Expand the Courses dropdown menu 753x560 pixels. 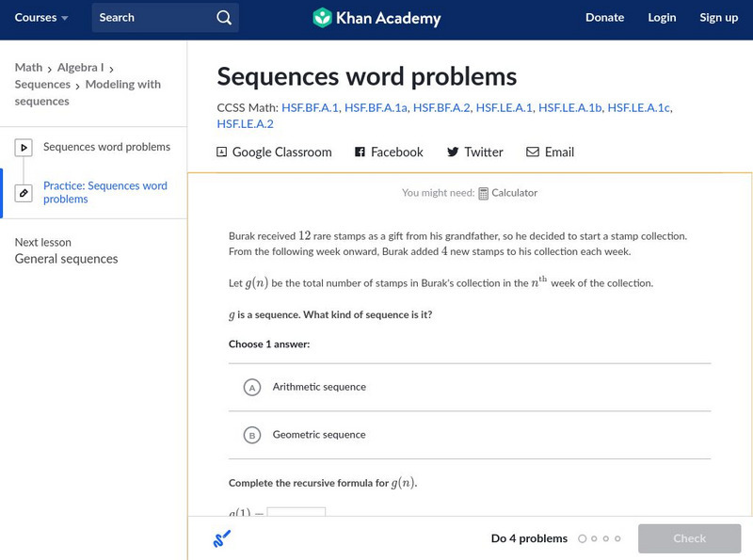(41, 18)
